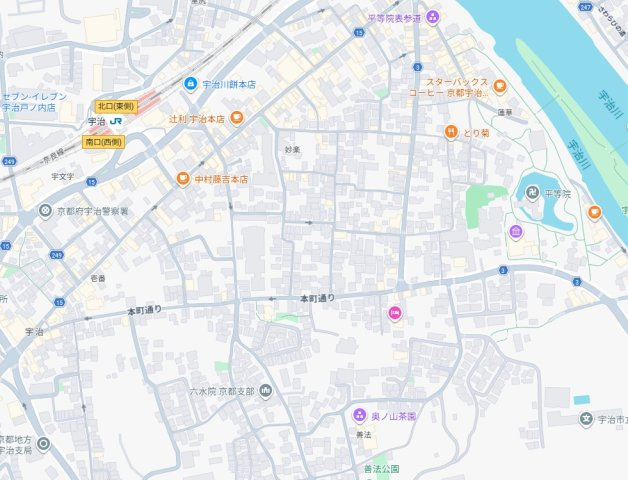Select the 六水院 京都支部 building icon

[x=265, y=391]
